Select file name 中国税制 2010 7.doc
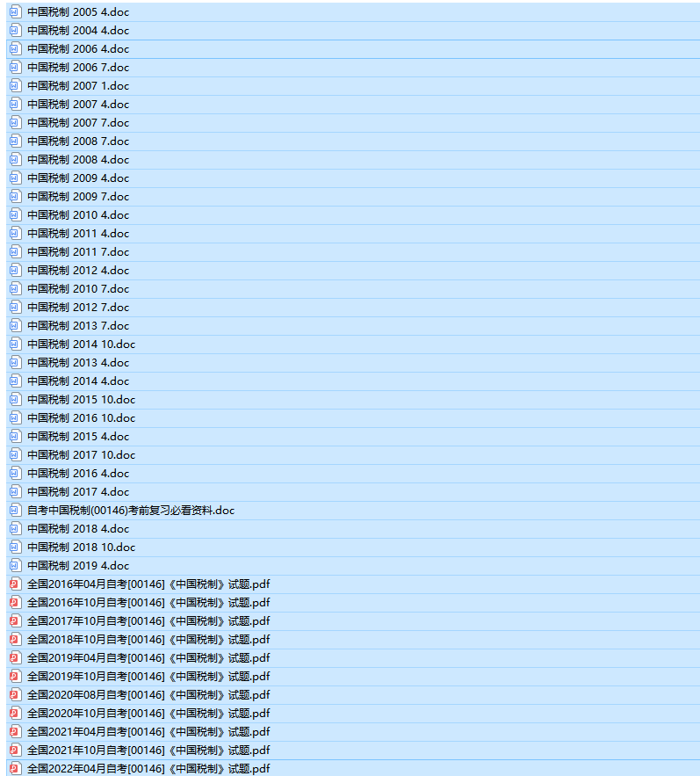Image resolution: width=700 pixels, height=776 pixels. click(x=78, y=289)
